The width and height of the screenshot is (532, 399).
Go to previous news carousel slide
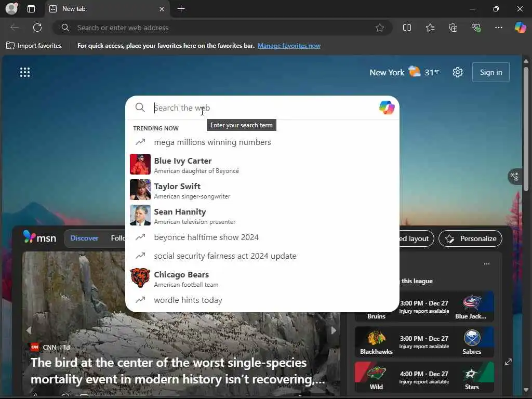tap(29, 330)
